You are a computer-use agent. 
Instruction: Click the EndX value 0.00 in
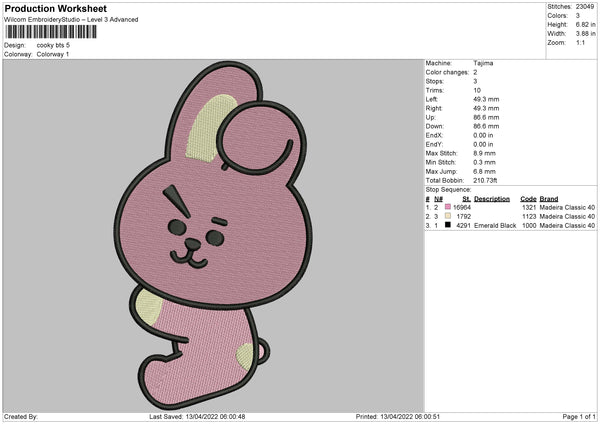tap(483, 135)
